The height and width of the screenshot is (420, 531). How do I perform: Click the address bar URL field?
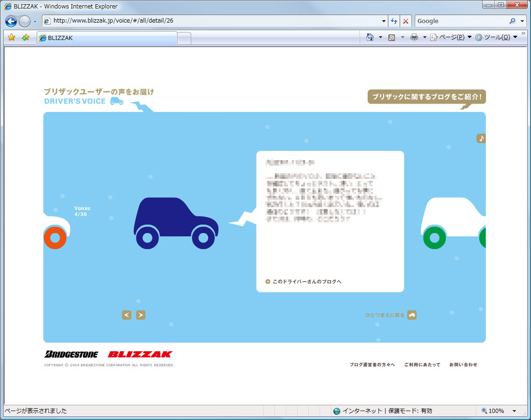(216, 21)
